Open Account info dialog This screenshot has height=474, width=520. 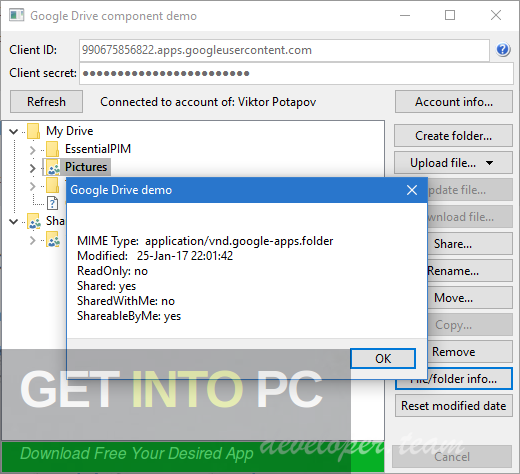pos(454,102)
